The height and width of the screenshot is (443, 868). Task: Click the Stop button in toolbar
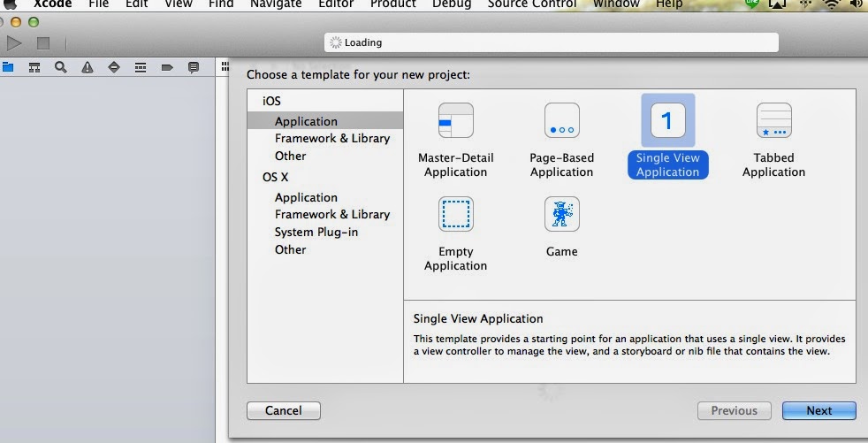[x=42, y=42]
